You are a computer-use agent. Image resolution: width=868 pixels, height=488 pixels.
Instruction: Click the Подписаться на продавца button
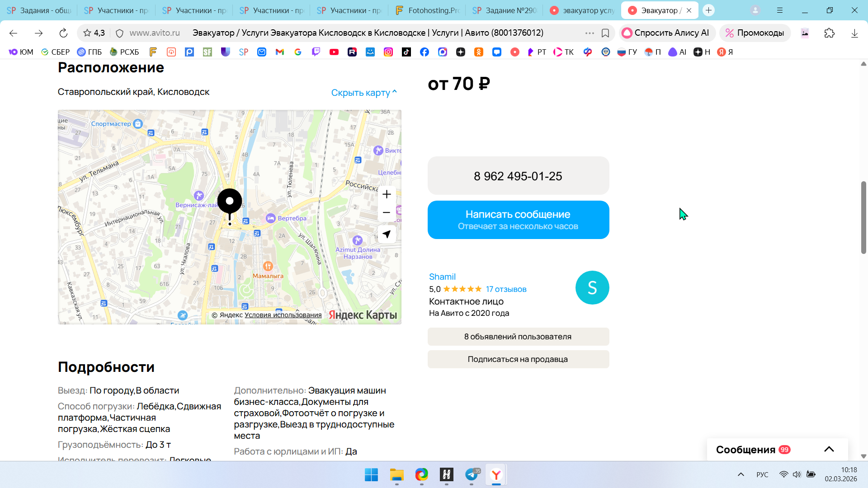(518, 359)
